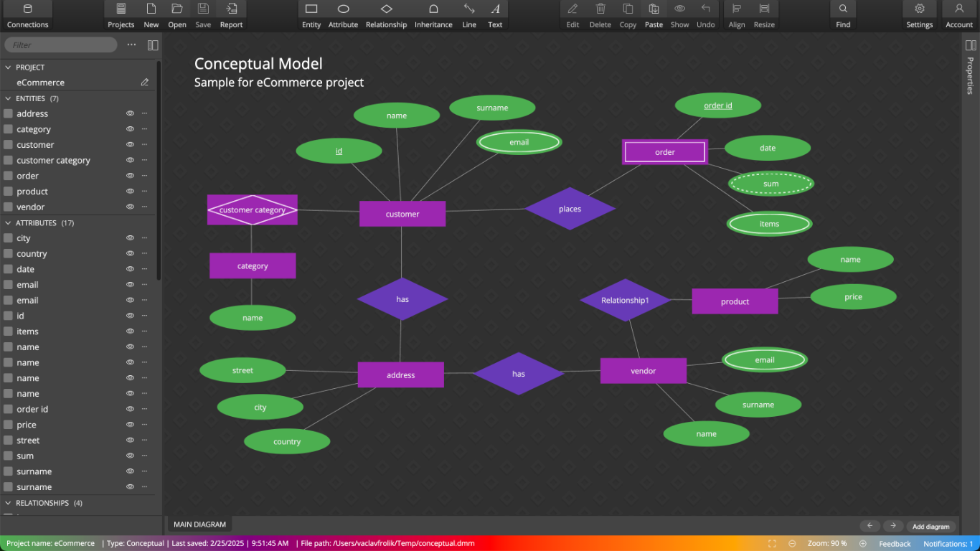980x551 pixels.
Task: Select the Line tool
Action: tap(469, 15)
